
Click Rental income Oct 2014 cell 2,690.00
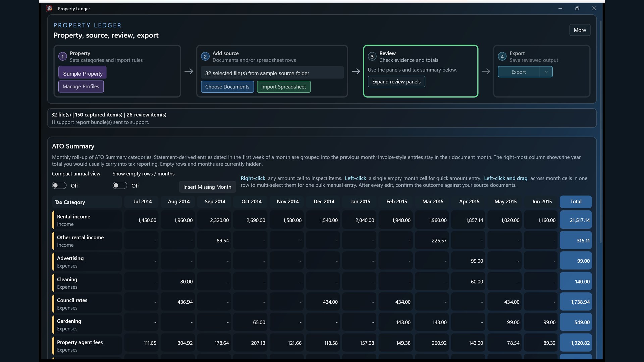[x=251, y=220]
